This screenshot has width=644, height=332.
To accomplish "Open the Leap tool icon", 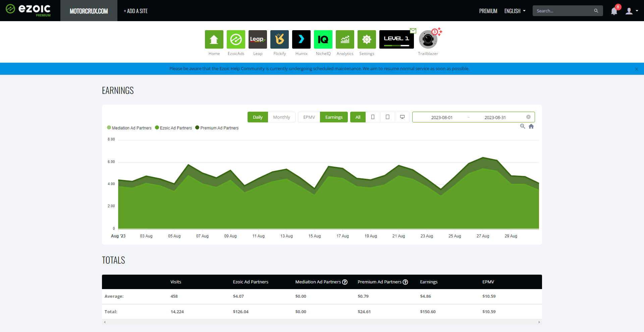I will 258,40.
